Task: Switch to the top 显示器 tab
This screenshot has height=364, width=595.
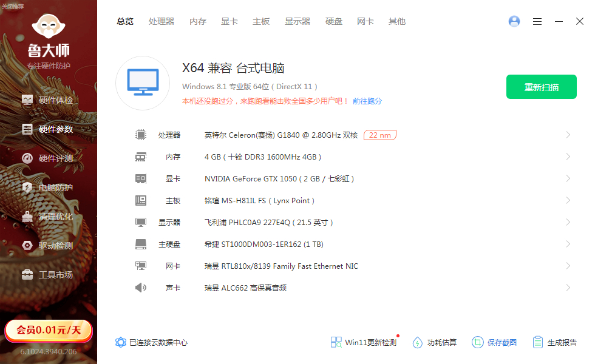Action: pos(297,22)
